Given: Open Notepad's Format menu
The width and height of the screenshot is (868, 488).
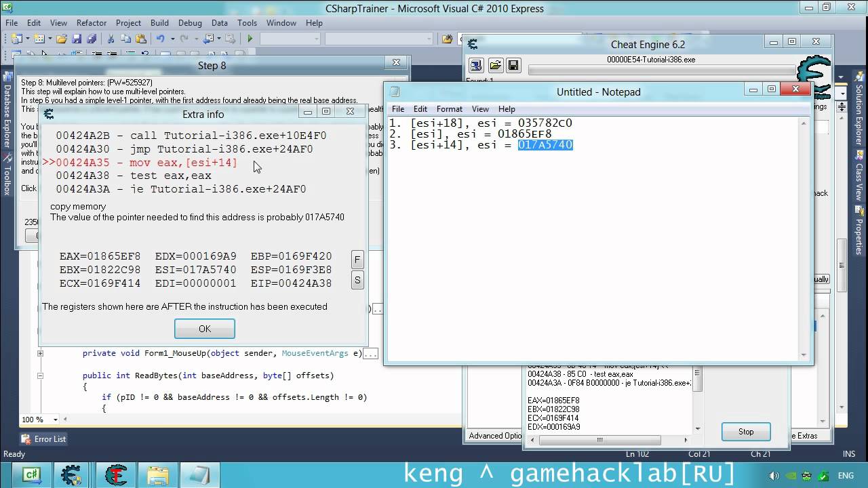Looking at the screenshot, I should pos(450,109).
